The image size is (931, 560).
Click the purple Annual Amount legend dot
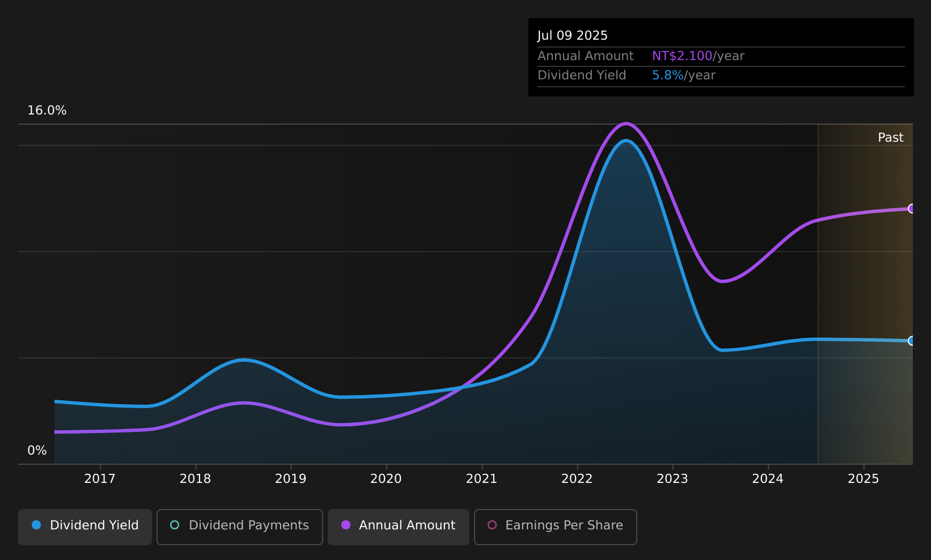[x=346, y=525]
